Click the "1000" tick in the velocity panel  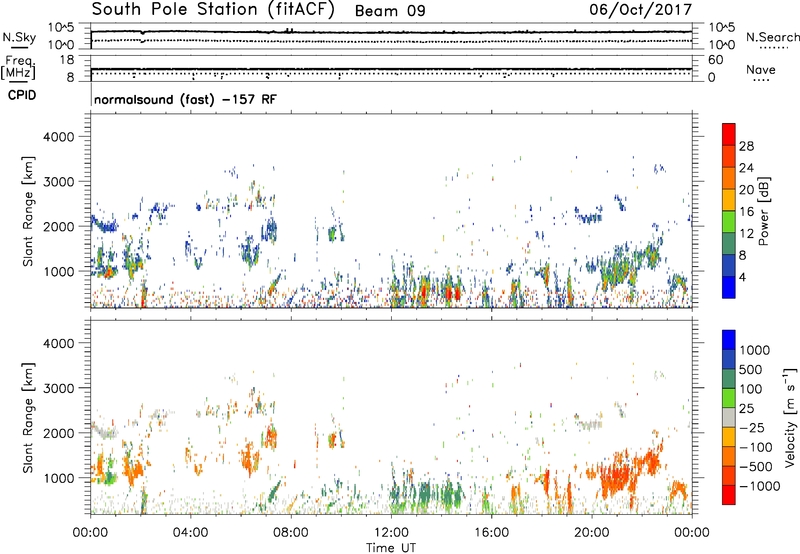[59, 478]
